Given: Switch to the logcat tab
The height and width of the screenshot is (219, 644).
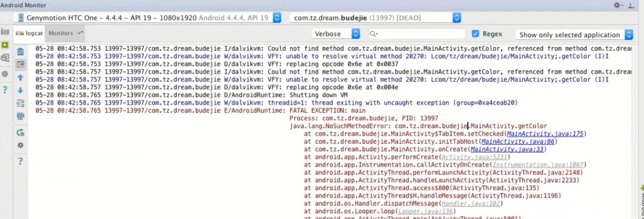Looking at the screenshot, I should [x=29, y=33].
